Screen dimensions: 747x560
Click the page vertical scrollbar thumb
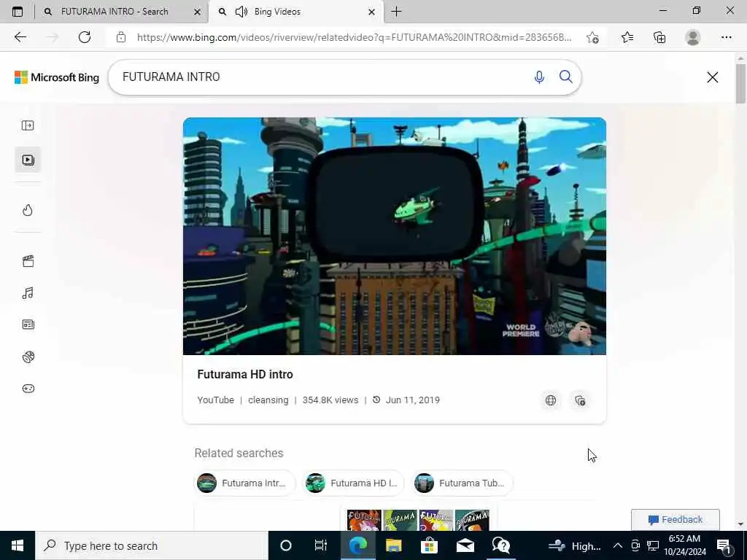740,83
